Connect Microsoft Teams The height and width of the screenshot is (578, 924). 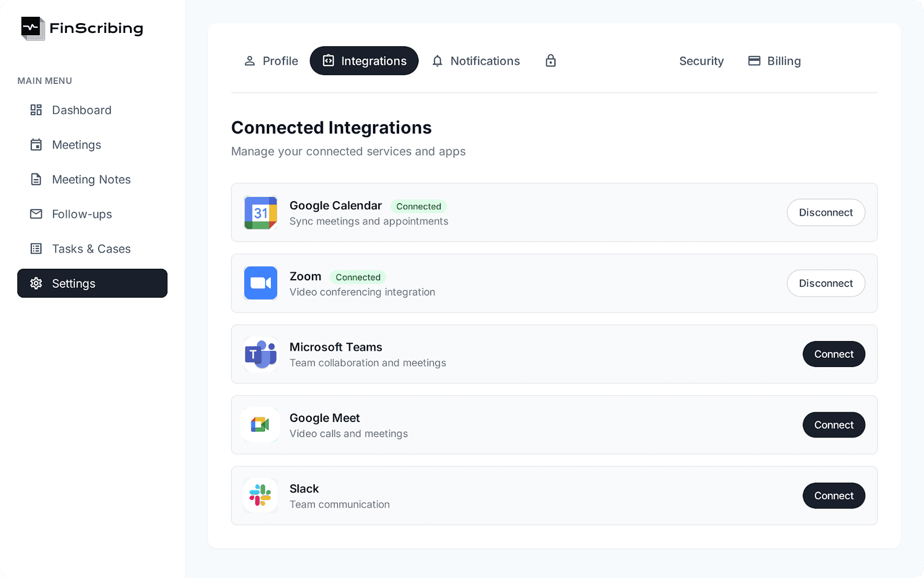point(834,354)
